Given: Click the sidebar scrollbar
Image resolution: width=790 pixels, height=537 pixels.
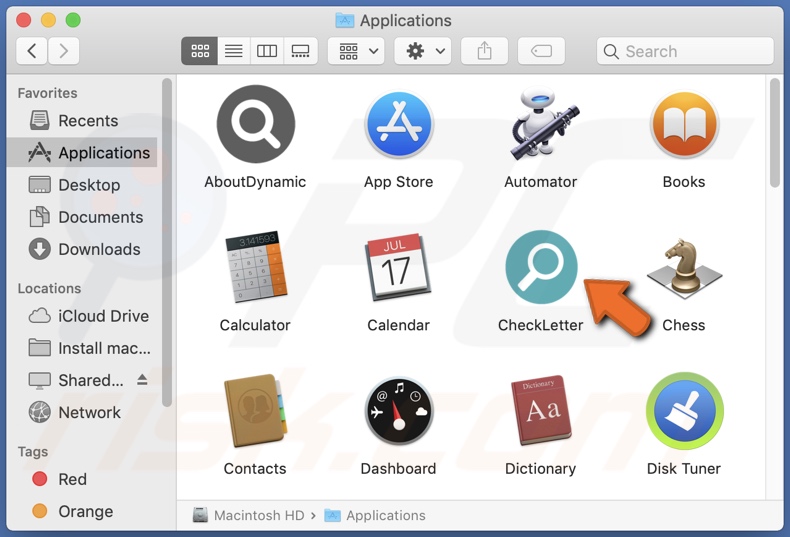Looking at the screenshot, I should [167, 242].
